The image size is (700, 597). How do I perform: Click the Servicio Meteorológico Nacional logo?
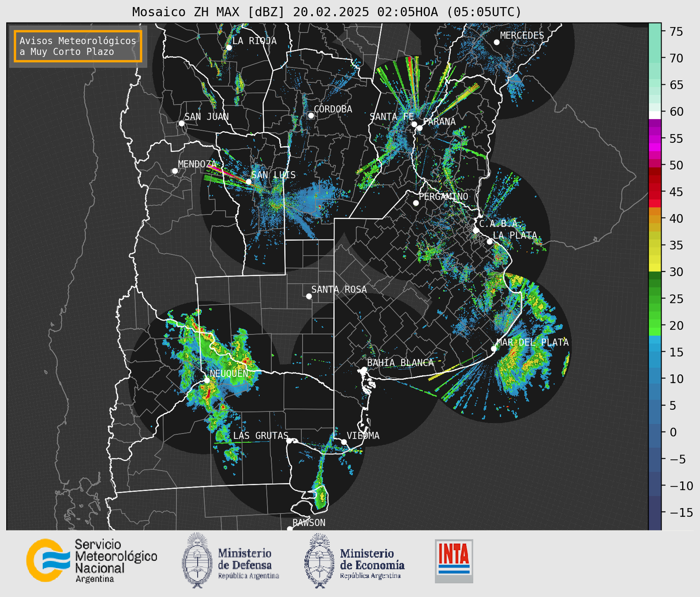48,560
